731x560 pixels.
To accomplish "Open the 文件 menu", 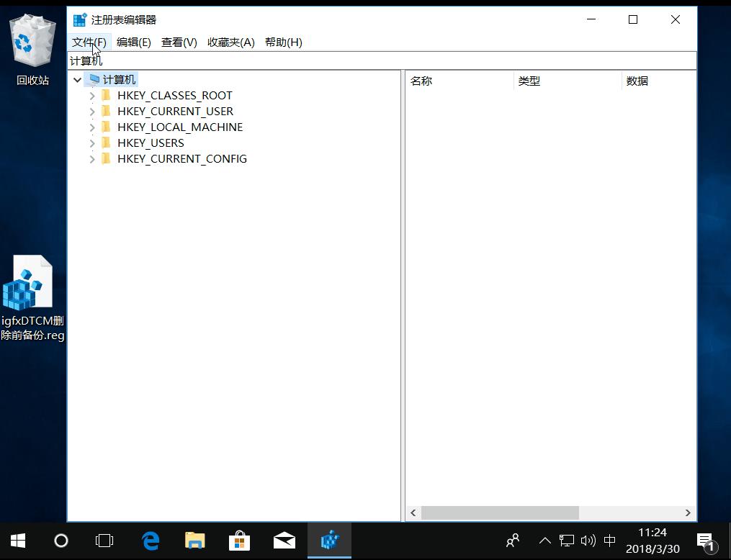I will (88, 42).
